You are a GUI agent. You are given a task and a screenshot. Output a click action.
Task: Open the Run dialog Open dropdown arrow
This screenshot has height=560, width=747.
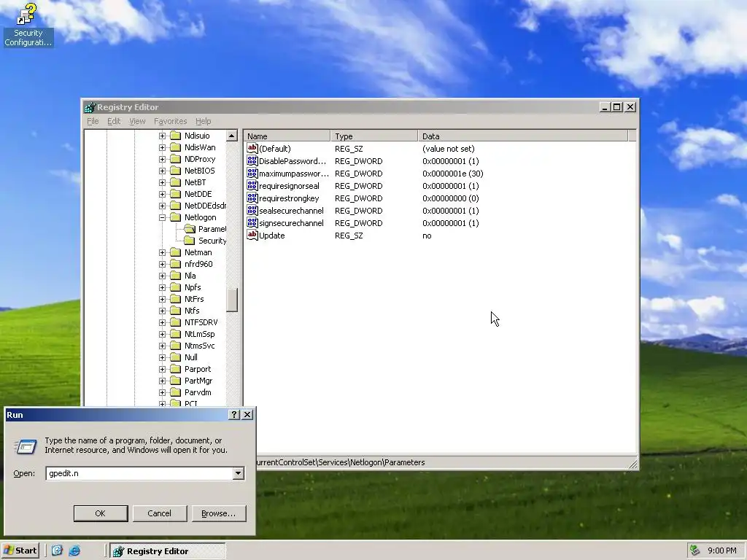click(x=239, y=473)
